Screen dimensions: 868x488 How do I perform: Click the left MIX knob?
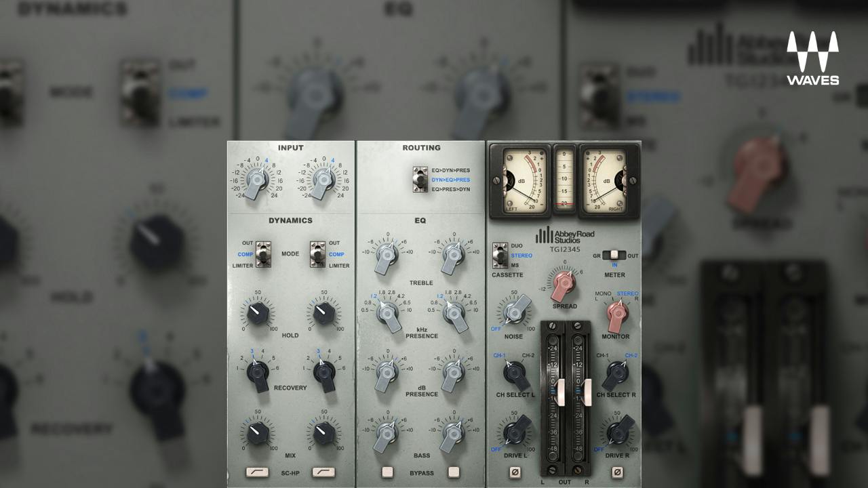(x=258, y=432)
